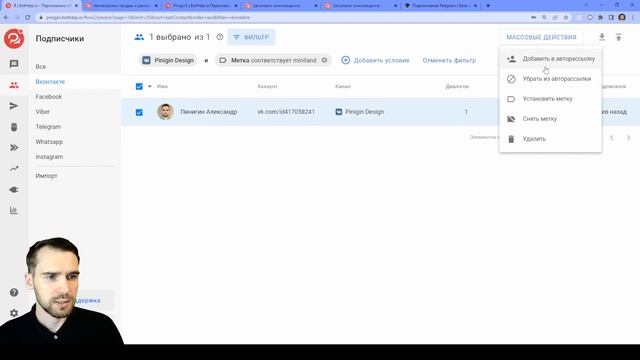Viewport: 640px width, 360px height.
Task: Open the ФИЛЬТР button
Action: click(x=251, y=37)
